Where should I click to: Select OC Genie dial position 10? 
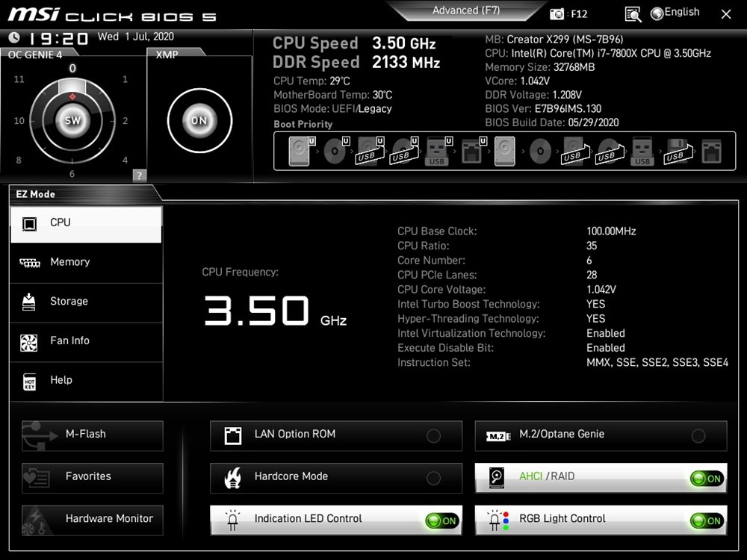(19, 121)
